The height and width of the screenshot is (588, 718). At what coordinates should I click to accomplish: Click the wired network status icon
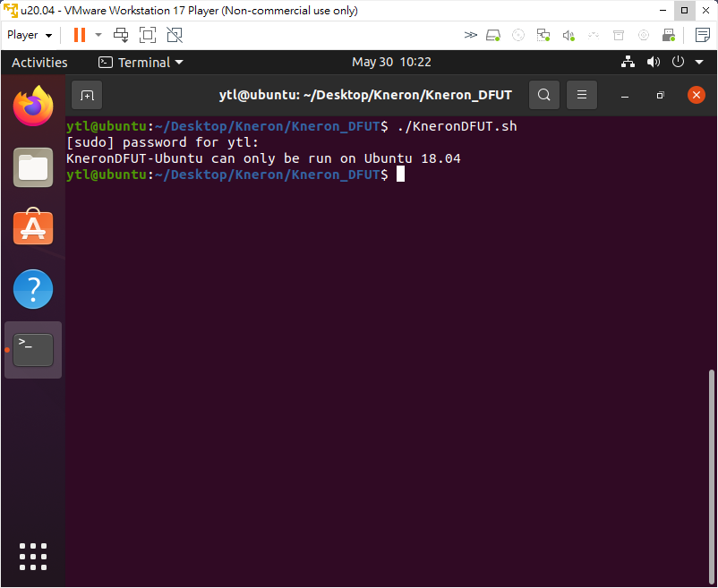coord(628,62)
